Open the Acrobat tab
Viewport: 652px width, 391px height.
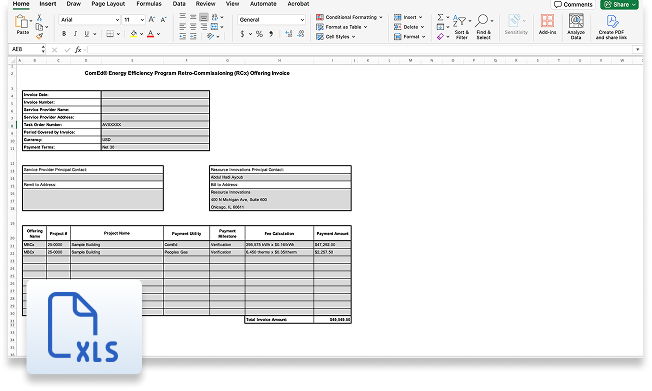point(298,4)
